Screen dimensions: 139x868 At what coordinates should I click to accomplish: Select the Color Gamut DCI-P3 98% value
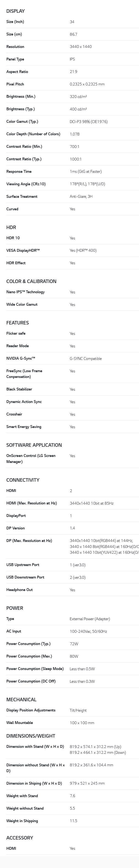[x=89, y=122]
